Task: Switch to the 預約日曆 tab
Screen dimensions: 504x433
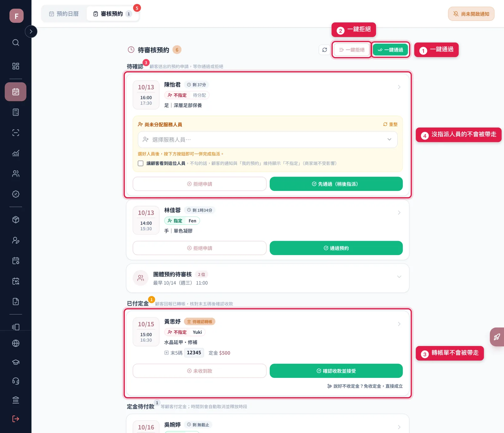Action: [64, 14]
